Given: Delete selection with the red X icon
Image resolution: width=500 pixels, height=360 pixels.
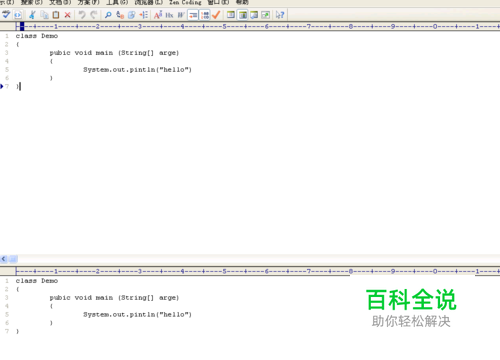Looking at the screenshot, I should (67, 15).
